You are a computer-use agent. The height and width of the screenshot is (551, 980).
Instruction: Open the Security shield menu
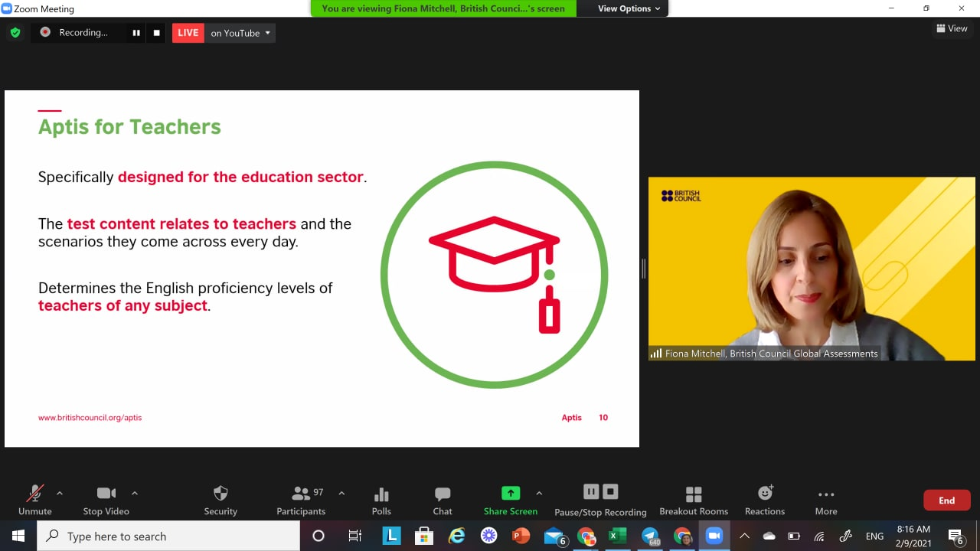(x=220, y=500)
